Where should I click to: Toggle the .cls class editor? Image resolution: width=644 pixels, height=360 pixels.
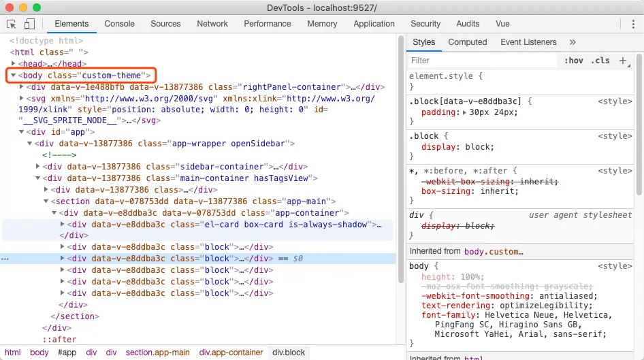[x=600, y=61]
